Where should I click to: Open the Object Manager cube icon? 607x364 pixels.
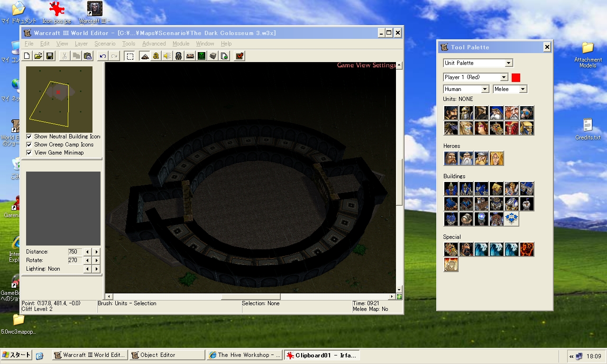click(x=213, y=56)
